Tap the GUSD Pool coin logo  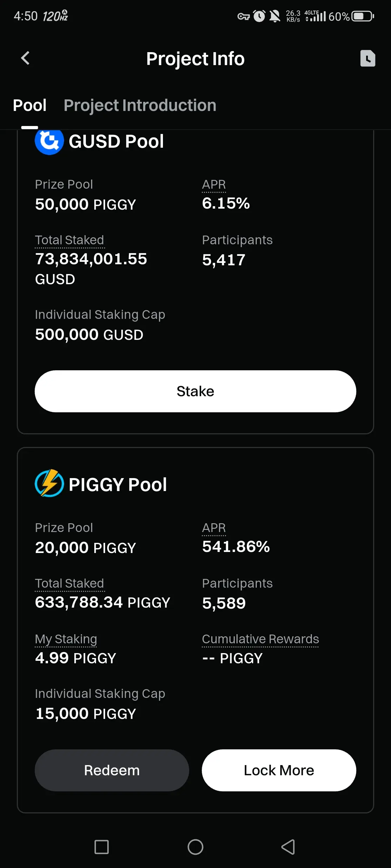tap(49, 141)
